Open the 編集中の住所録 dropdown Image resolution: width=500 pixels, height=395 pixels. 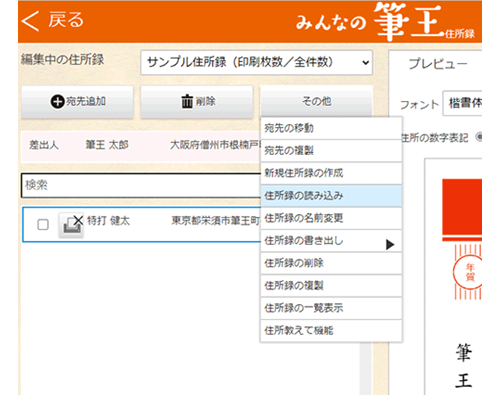click(256, 62)
